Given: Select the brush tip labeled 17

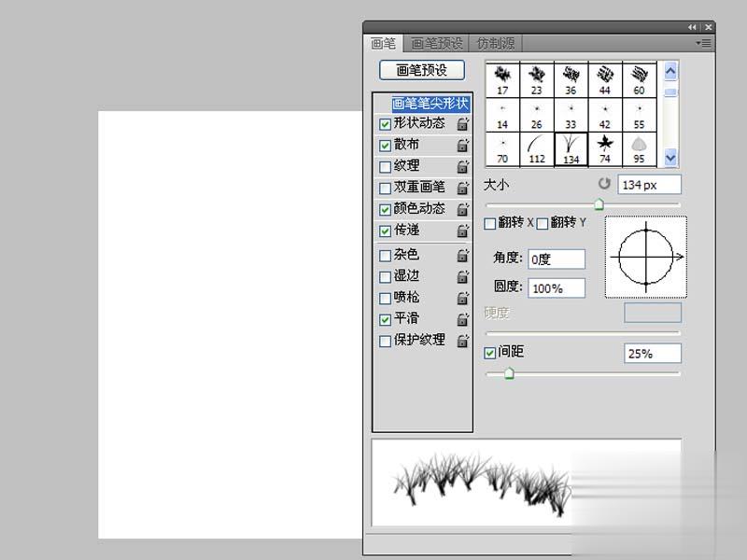Looking at the screenshot, I should 503,78.
